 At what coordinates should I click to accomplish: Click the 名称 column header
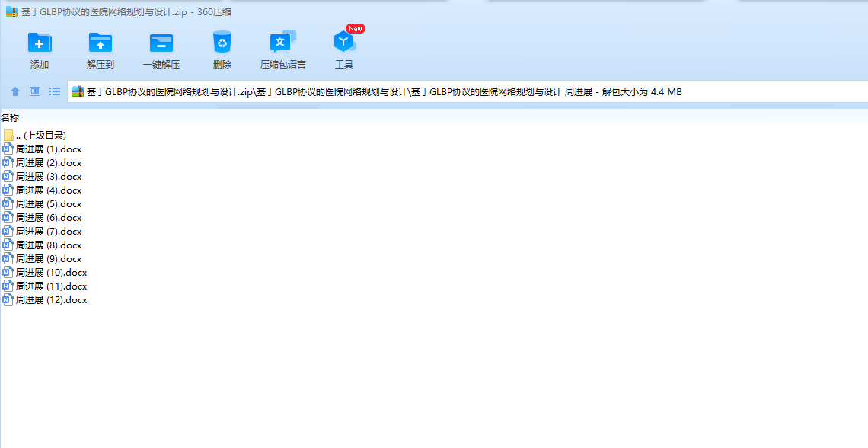click(x=10, y=117)
